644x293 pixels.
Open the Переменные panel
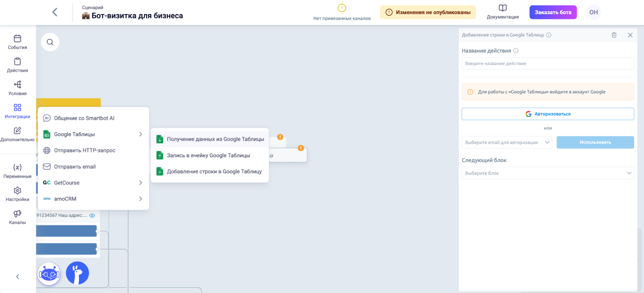pos(17,171)
